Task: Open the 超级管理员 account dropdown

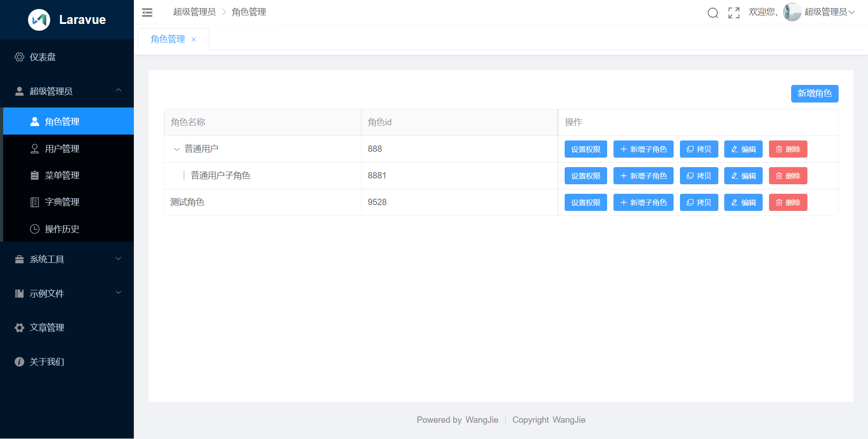Action: coord(827,12)
